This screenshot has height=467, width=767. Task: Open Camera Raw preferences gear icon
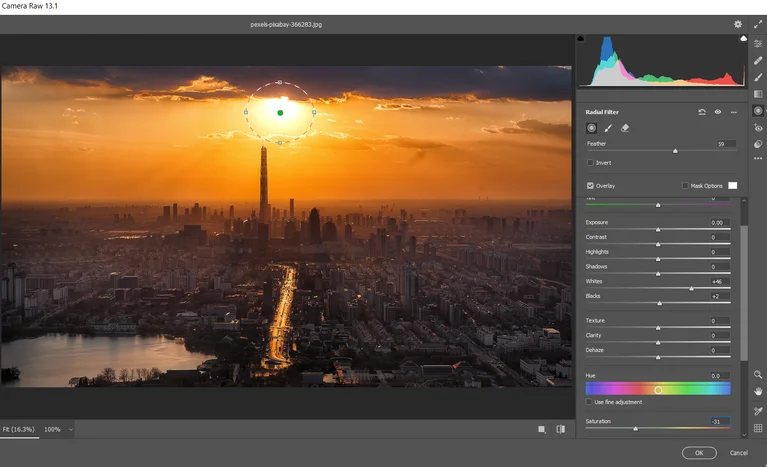pyautogui.click(x=738, y=24)
